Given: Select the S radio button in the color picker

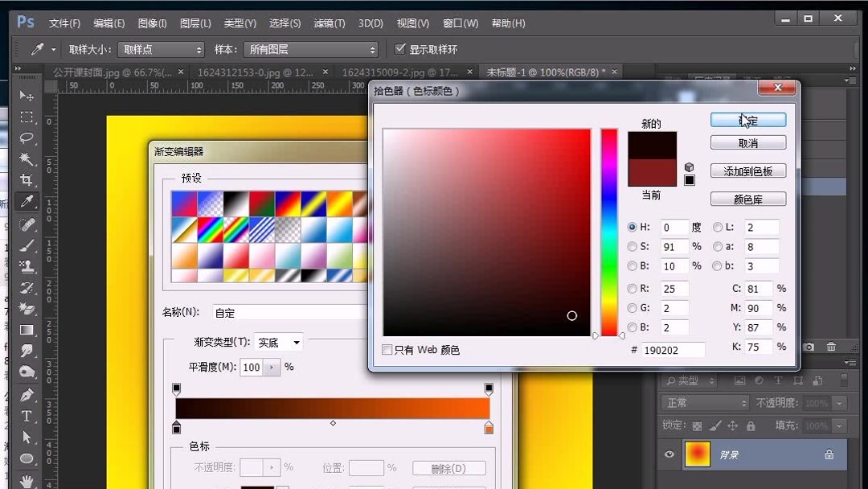Looking at the screenshot, I should coord(633,246).
